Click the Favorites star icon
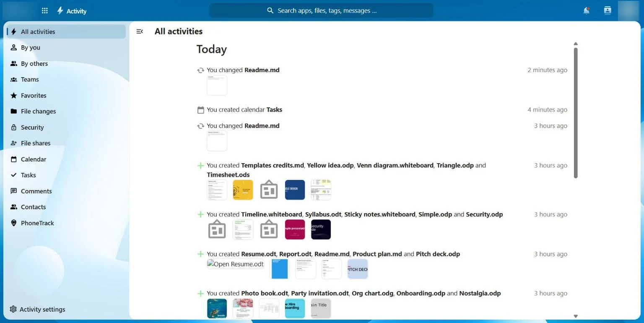 tap(14, 96)
